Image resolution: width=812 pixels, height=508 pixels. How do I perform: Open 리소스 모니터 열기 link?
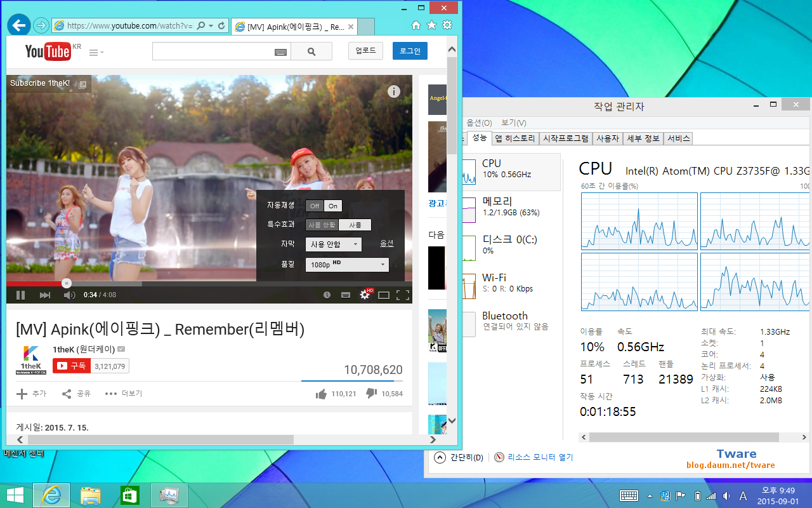[x=534, y=457]
